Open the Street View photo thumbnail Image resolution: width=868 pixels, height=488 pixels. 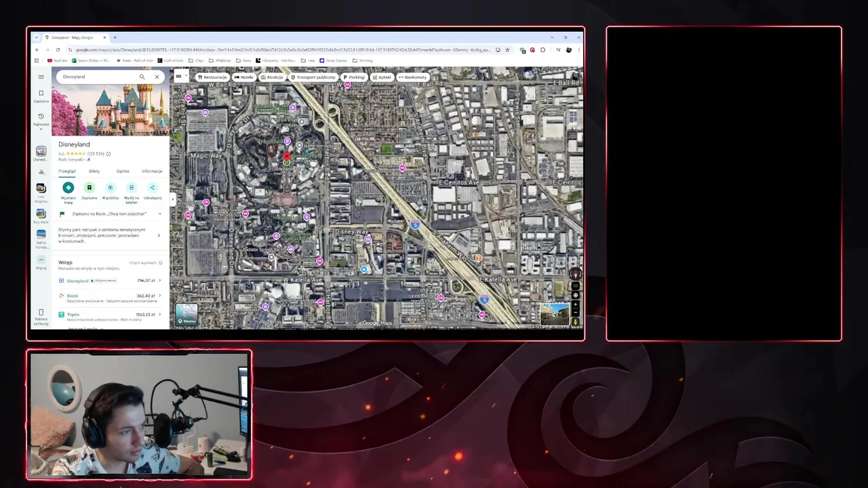(555, 314)
